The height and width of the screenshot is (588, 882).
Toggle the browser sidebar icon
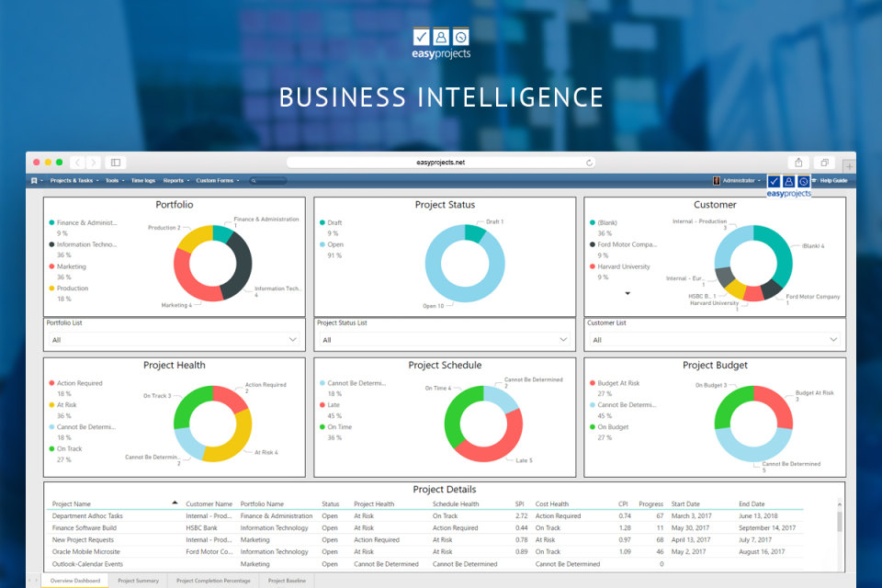point(116,163)
